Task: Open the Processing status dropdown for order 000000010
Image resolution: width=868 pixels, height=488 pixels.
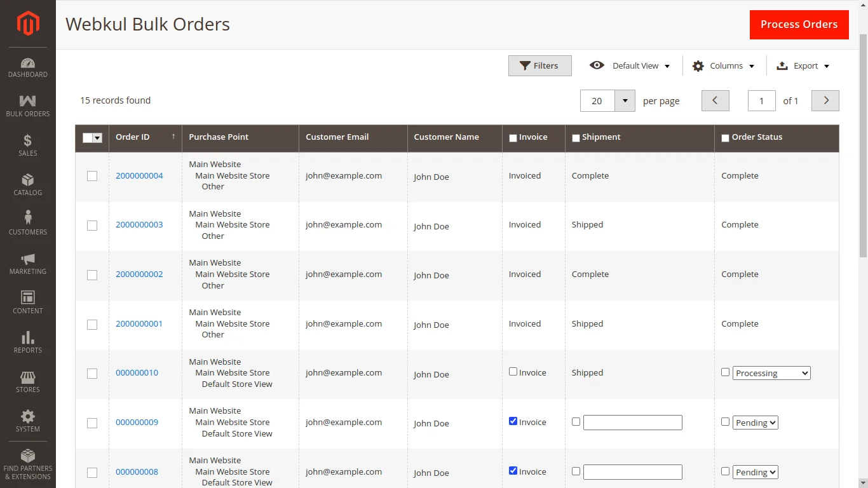Action: (771, 373)
